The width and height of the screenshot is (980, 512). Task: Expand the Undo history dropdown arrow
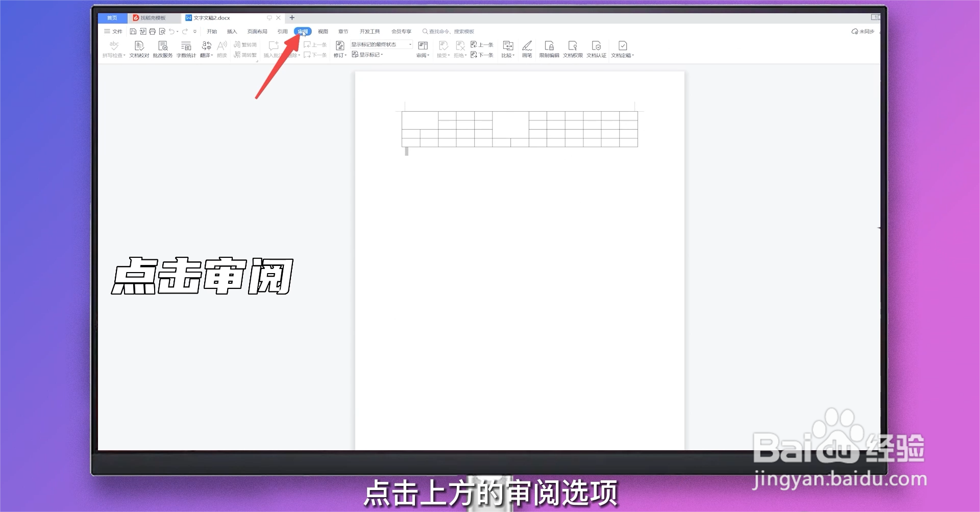[178, 32]
